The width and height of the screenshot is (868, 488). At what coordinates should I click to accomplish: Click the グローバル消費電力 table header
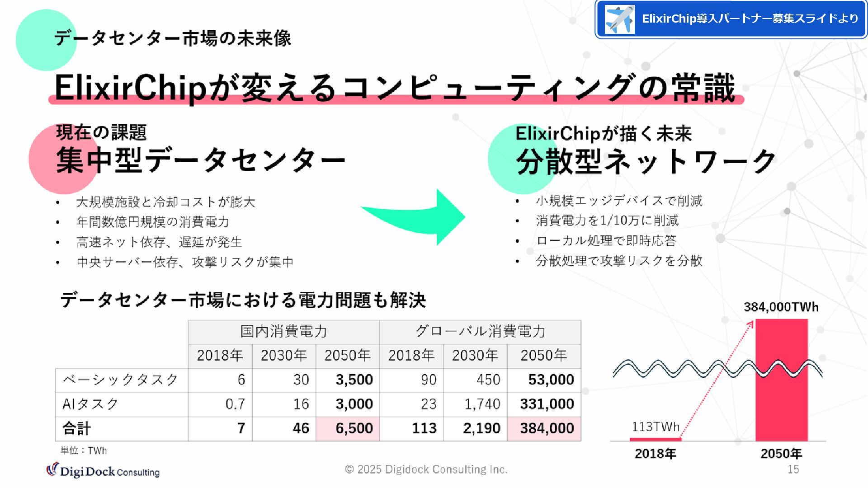pos(480,332)
